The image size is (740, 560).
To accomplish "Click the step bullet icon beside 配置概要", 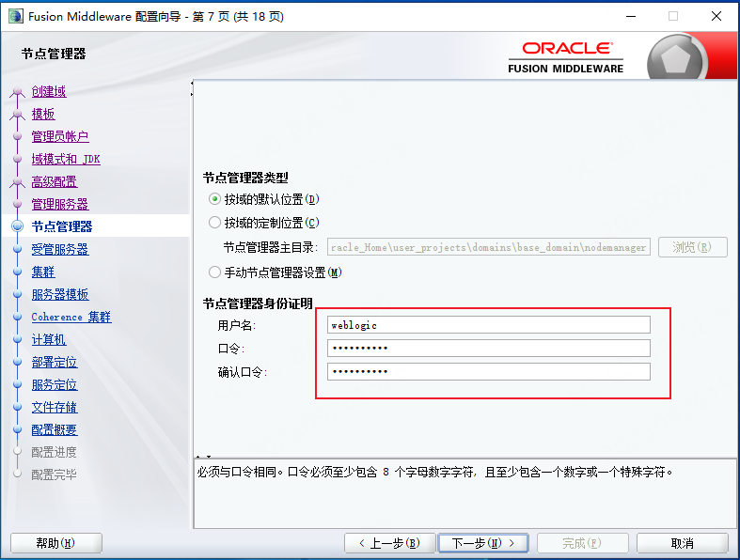I will click(18, 429).
